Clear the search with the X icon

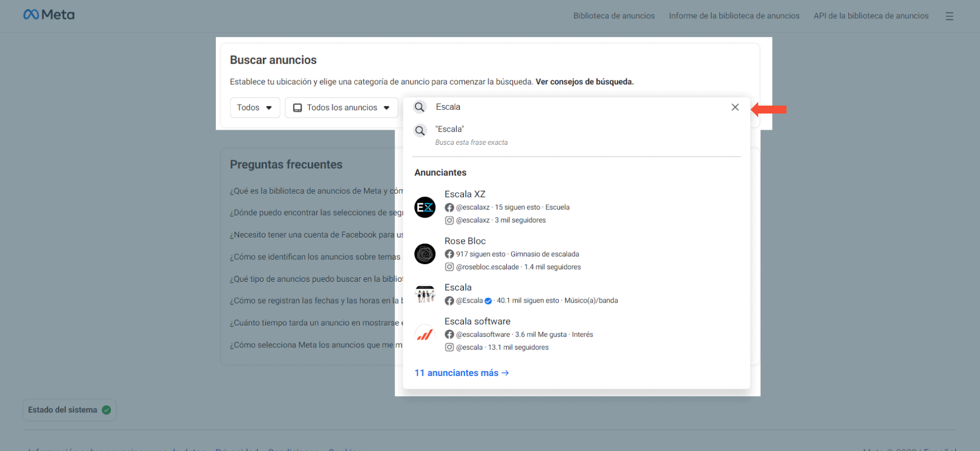[735, 107]
